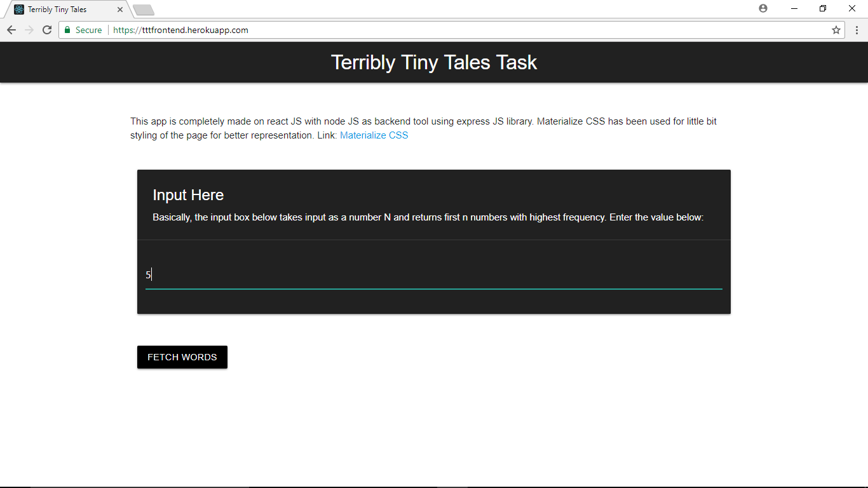868x488 pixels.
Task: Bookmark the page with the star icon
Action: pos(836,30)
